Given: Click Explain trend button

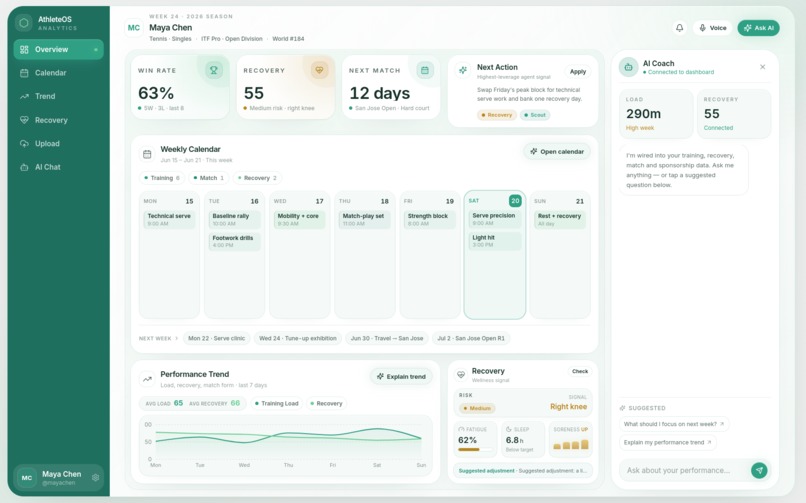Looking at the screenshot, I should 401,377.
